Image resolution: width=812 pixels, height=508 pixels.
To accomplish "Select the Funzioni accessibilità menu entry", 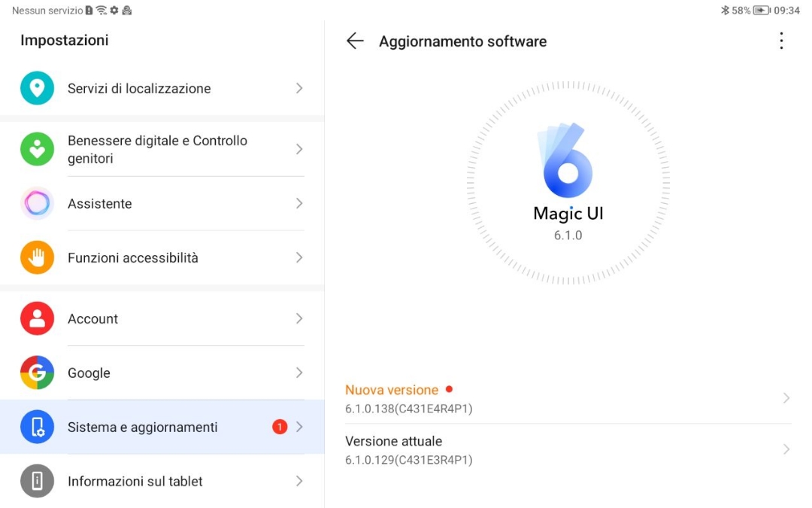I will [x=133, y=258].
